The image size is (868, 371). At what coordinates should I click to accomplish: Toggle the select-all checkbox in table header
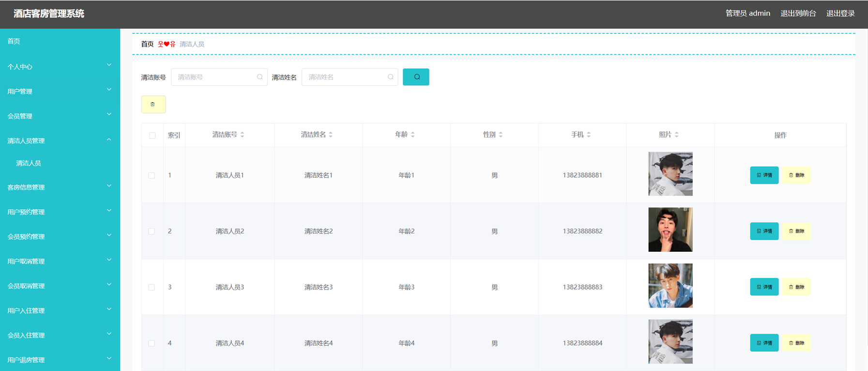pyautogui.click(x=152, y=136)
